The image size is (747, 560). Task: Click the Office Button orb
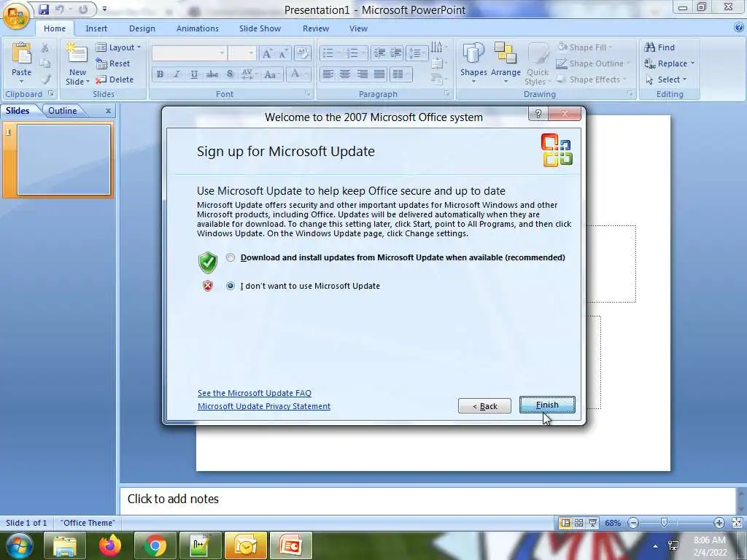pos(16,16)
